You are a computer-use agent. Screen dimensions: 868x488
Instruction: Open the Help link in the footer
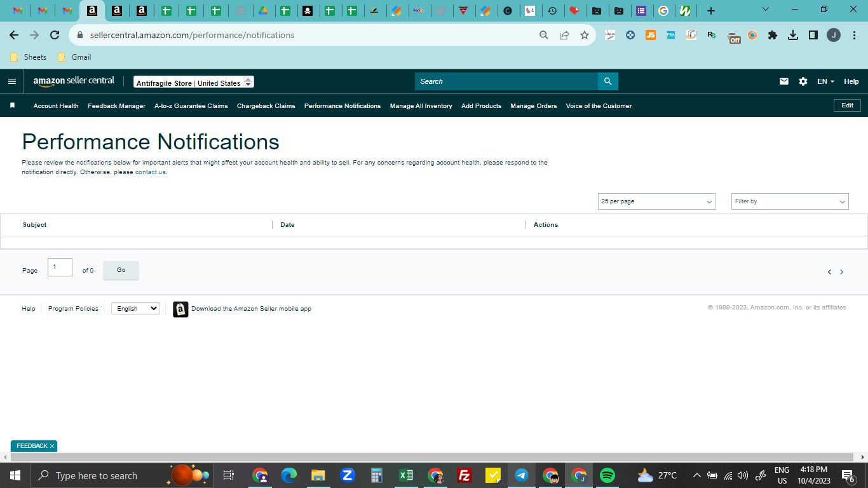[29, 309]
